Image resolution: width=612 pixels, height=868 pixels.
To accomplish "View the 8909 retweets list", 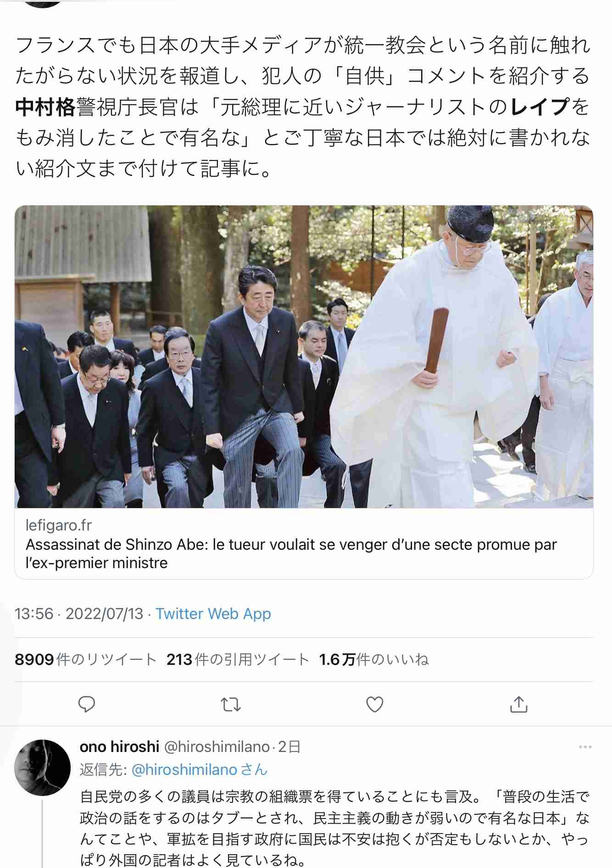I will click(x=85, y=659).
